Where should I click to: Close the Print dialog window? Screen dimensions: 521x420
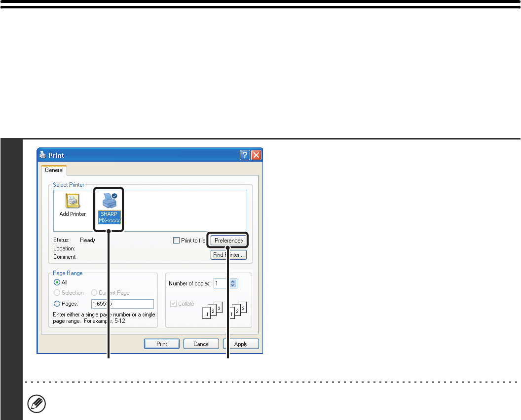[256, 155]
